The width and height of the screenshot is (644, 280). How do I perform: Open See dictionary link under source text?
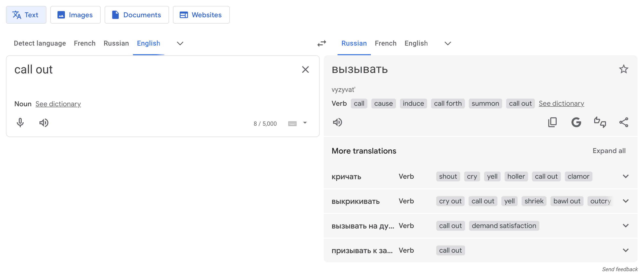pyautogui.click(x=58, y=104)
